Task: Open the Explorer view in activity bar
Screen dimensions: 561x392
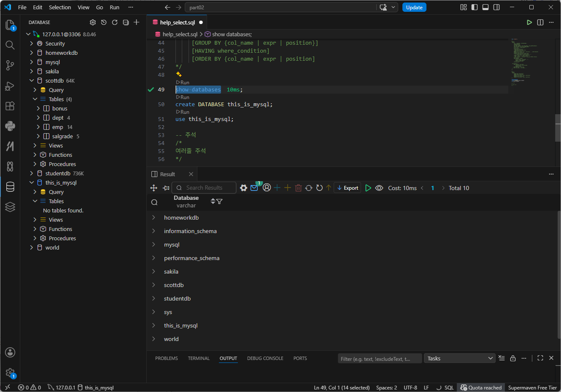Action: (10, 25)
